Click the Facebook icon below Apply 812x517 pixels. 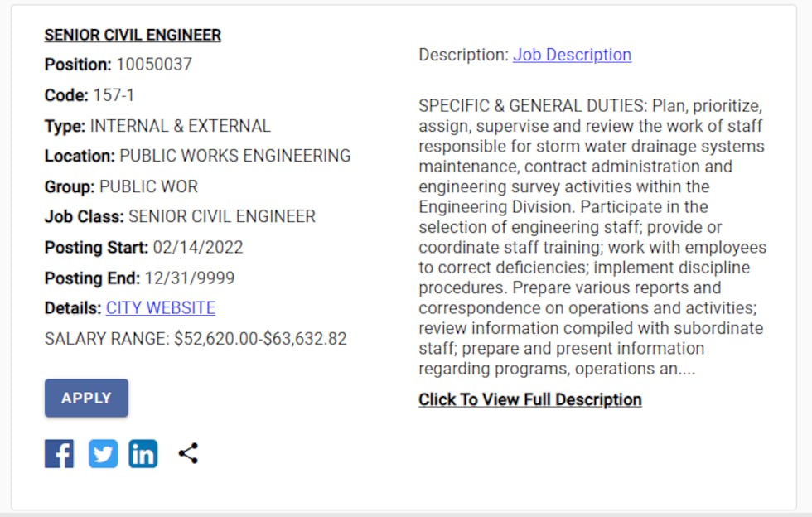pos(58,453)
